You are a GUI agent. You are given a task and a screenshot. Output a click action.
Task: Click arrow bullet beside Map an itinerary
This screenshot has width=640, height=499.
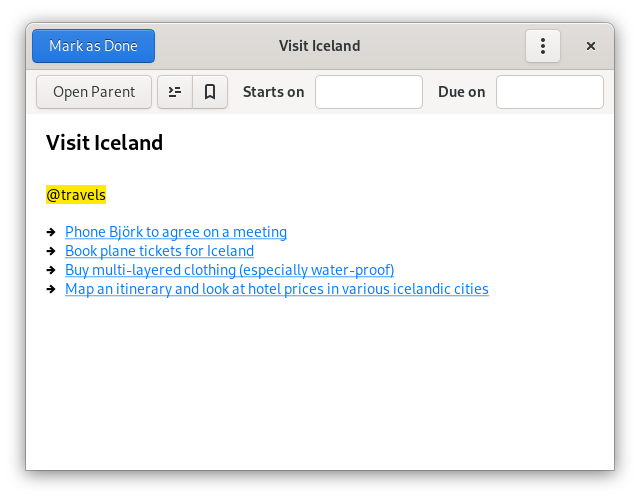tap(51, 289)
